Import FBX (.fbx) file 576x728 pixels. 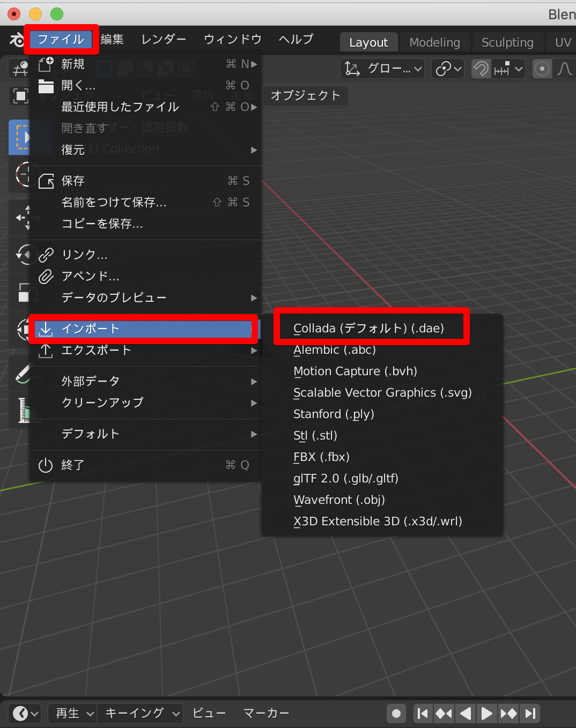pyautogui.click(x=382, y=457)
